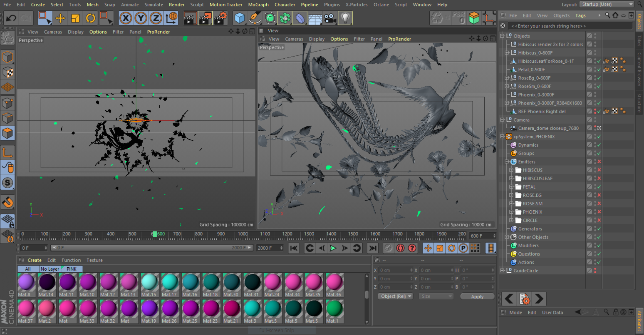Enable Axis mode icon in left palette
The width and height of the screenshot is (644, 335).
7,152
